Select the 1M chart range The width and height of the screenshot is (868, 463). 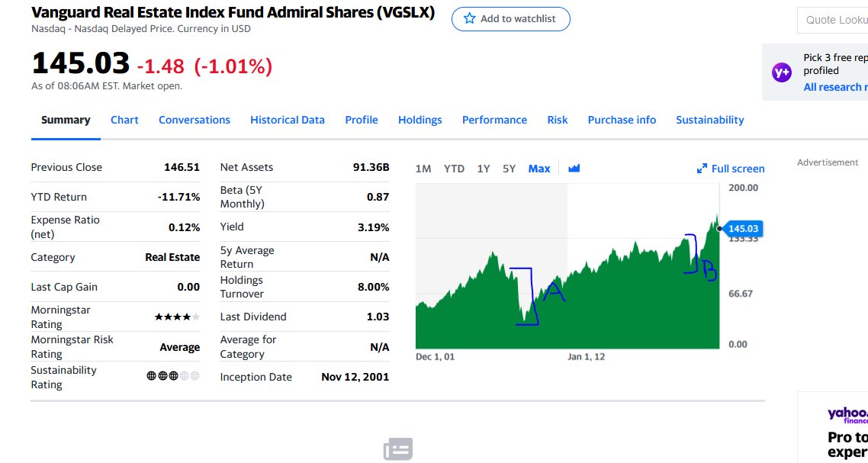tap(423, 169)
